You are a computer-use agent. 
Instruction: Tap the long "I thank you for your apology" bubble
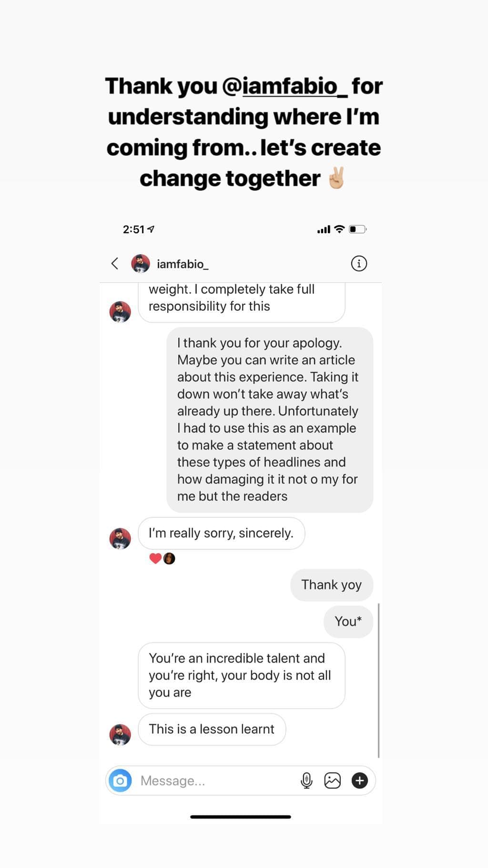click(269, 420)
